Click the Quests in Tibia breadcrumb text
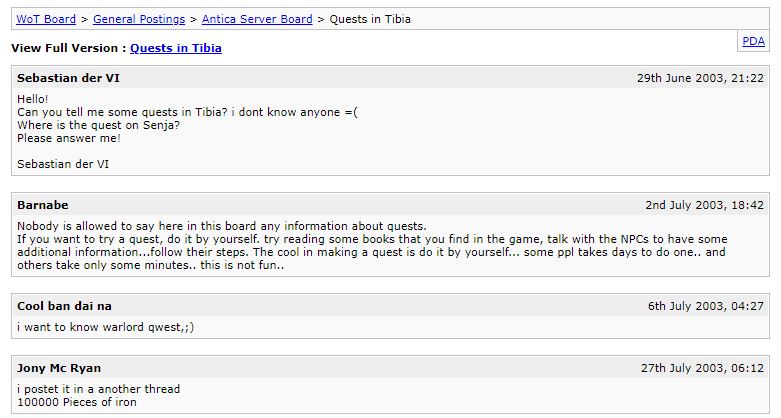Viewport: 781px width, 418px height. click(x=370, y=19)
